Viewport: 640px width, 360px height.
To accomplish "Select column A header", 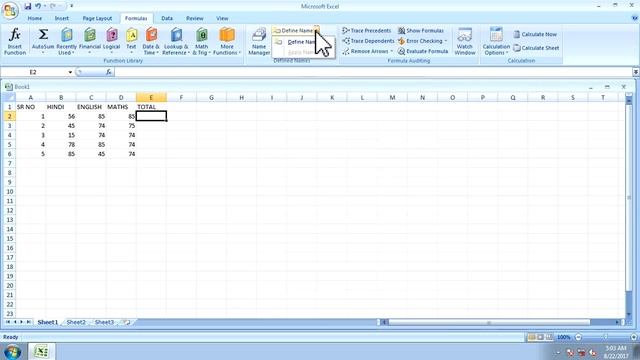I will pos(31,98).
